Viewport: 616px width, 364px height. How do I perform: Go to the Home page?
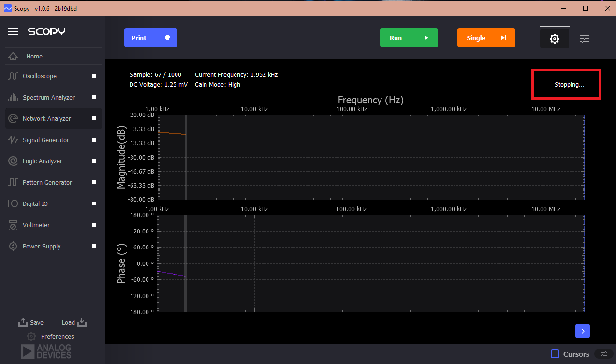(34, 57)
